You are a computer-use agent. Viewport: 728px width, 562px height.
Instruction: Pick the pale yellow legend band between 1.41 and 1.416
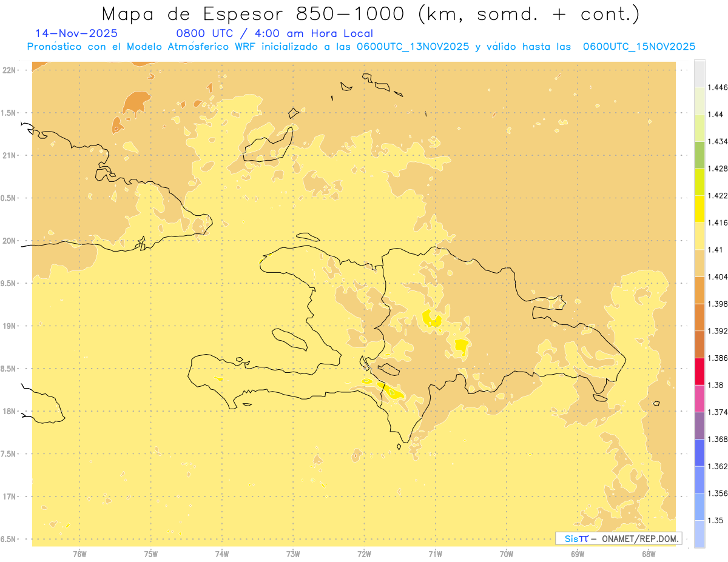click(x=699, y=236)
